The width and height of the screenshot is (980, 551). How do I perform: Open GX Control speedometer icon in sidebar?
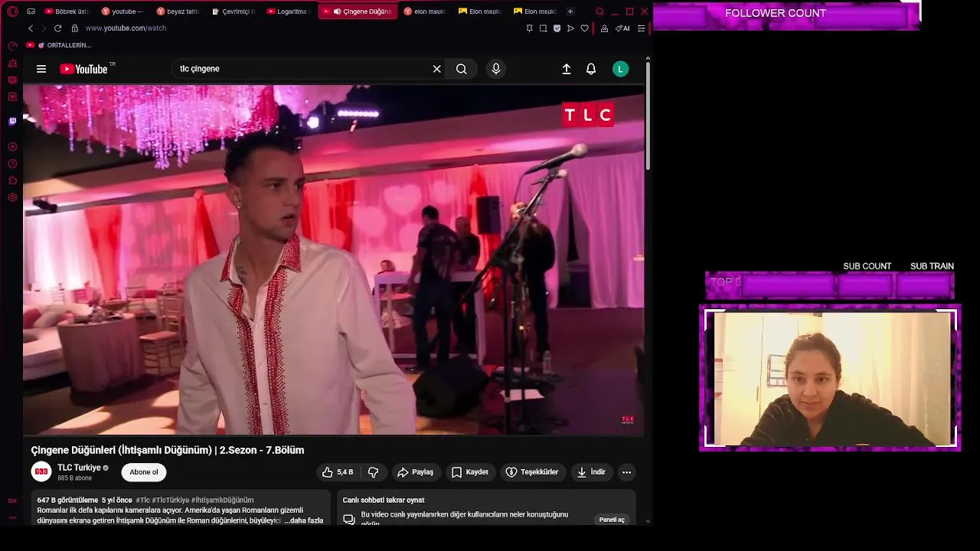pos(12,46)
